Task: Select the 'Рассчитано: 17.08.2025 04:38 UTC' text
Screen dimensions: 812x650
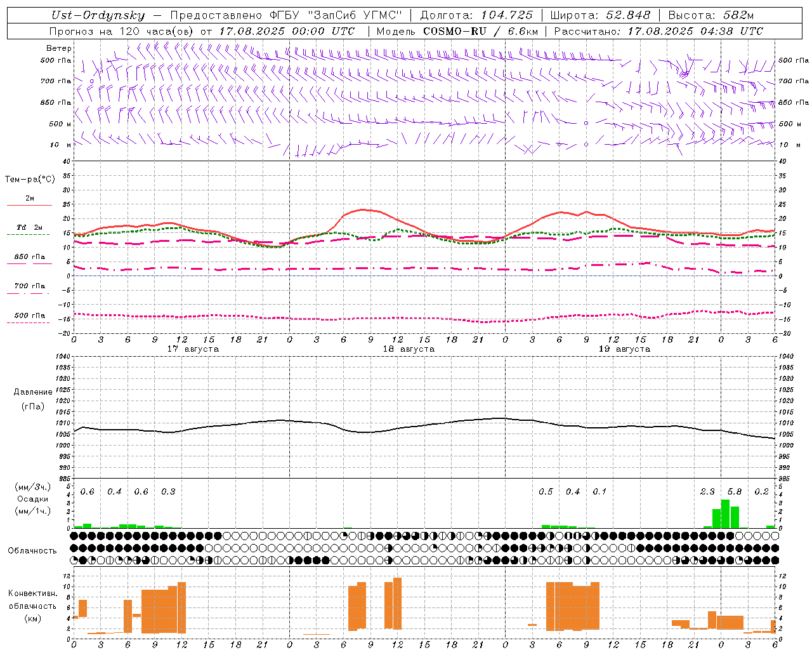Action: [x=658, y=31]
